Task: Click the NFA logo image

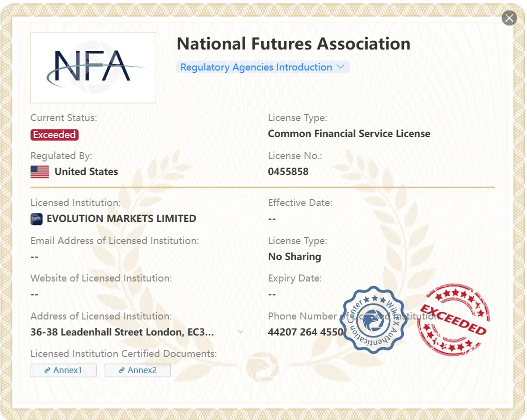Action: tap(93, 67)
